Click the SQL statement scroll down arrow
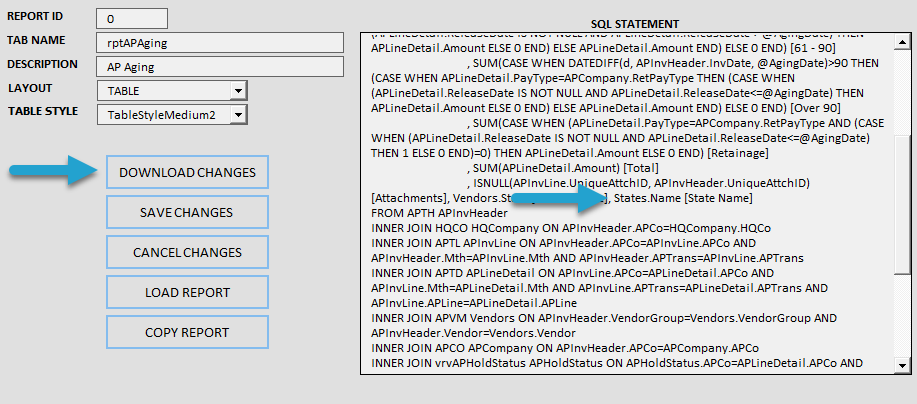917x404 pixels. click(903, 366)
